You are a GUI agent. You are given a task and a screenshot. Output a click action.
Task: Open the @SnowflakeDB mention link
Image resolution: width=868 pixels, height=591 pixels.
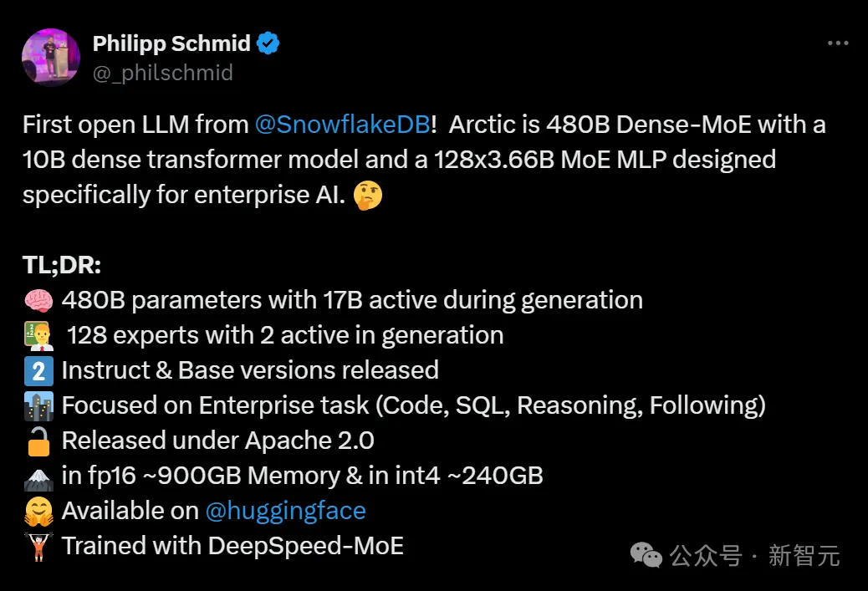343,125
